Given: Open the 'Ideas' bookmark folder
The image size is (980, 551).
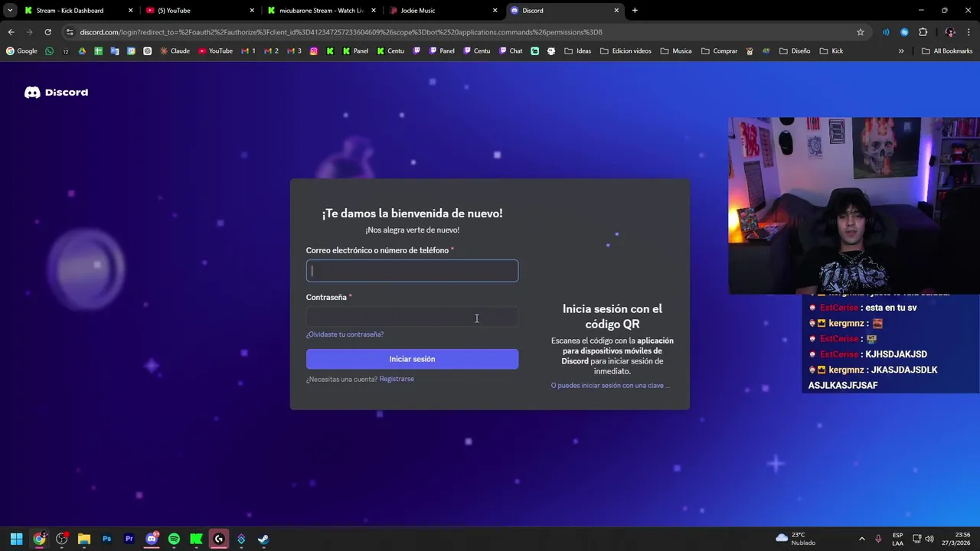Looking at the screenshot, I should 577,51.
